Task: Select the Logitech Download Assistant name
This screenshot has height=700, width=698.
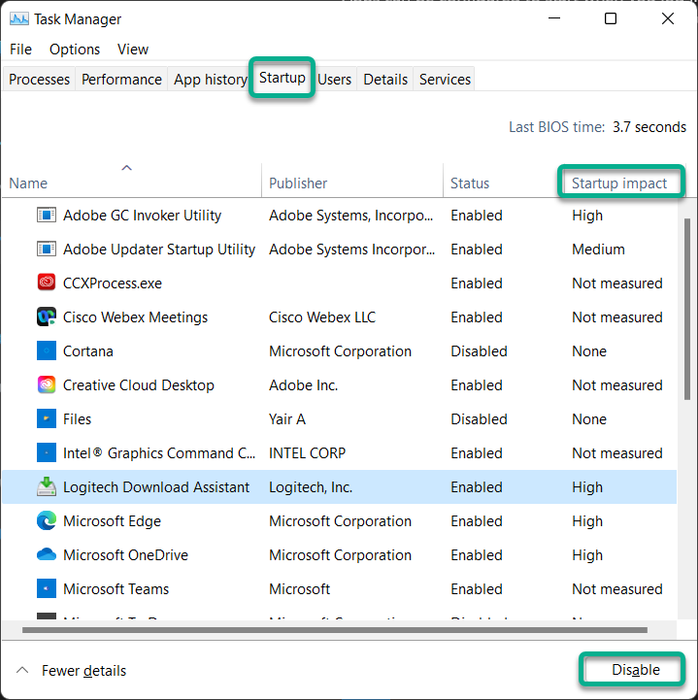Action: click(156, 487)
